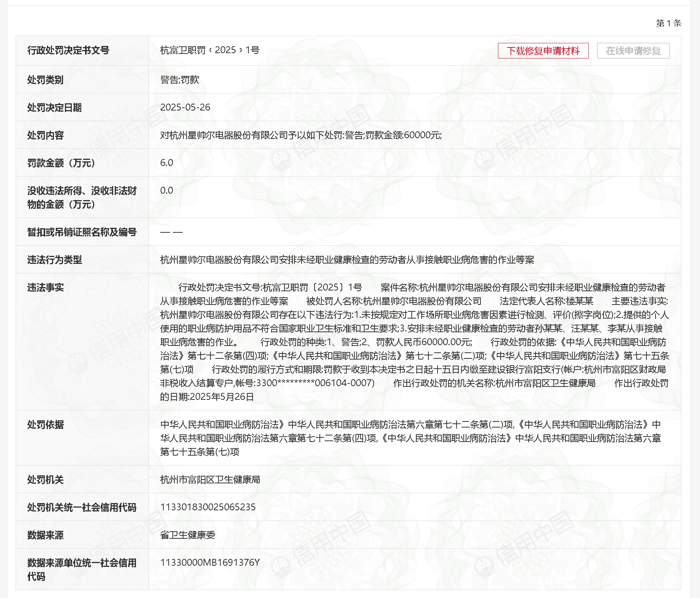Screen dimensions: 700x598
Task: Click the 在线申请修复 button
Action: coord(633,51)
